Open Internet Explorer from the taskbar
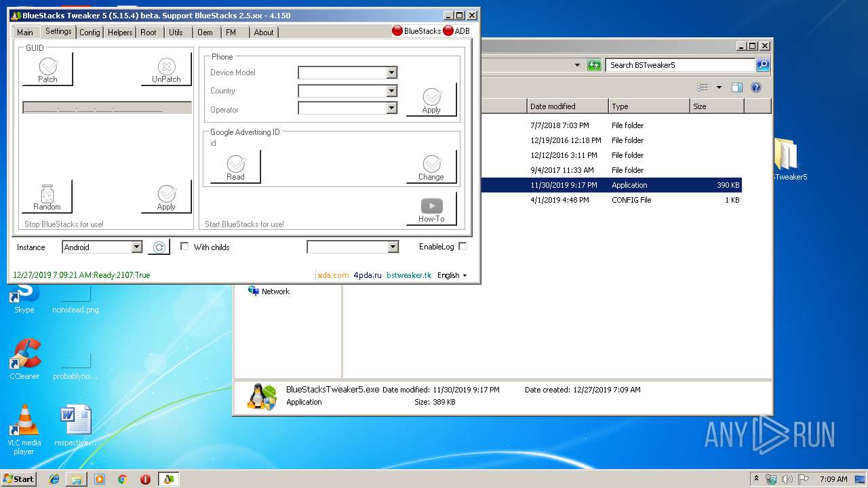Screen dimensions: 868x488 (x=54, y=479)
